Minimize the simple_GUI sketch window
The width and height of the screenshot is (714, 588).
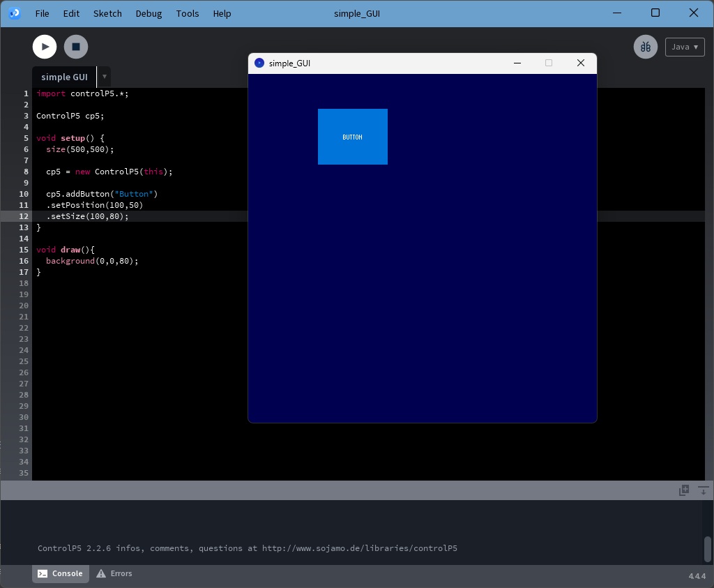coord(517,63)
